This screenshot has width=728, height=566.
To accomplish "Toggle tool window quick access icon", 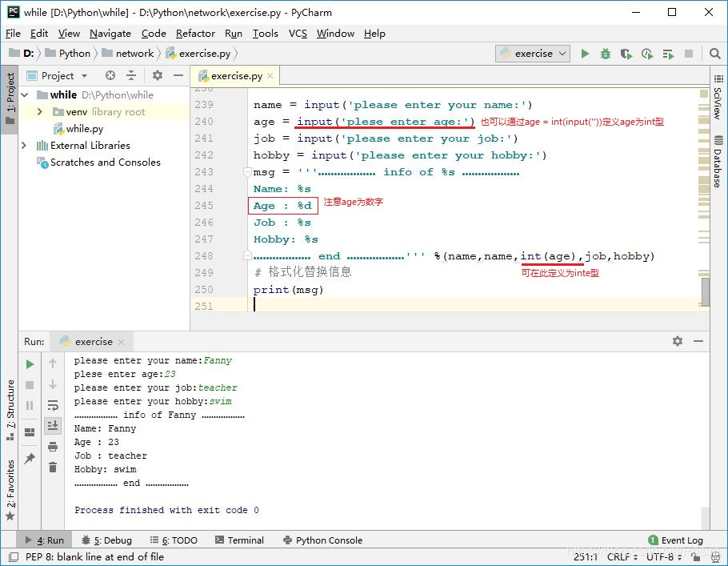I will pyautogui.click(x=14, y=556).
